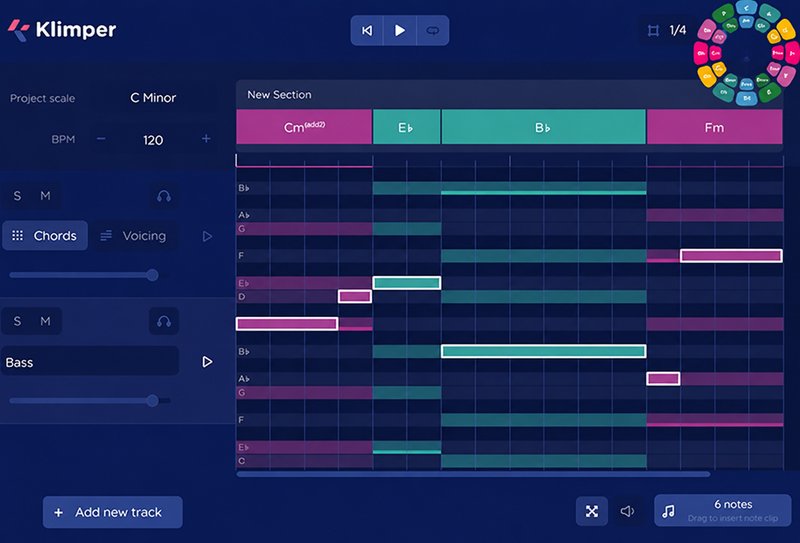Toggle loop playback

click(x=433, y=31)
